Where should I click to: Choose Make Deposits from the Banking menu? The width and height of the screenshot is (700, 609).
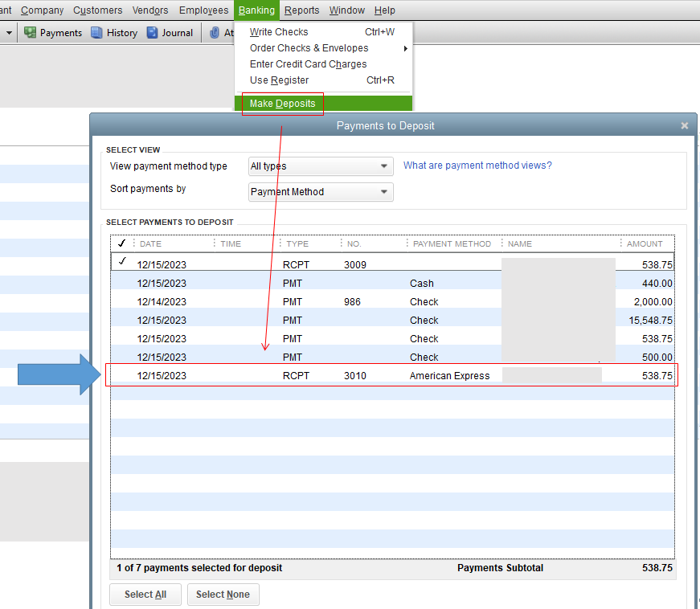pyautogui.click(x=283, y=104)
